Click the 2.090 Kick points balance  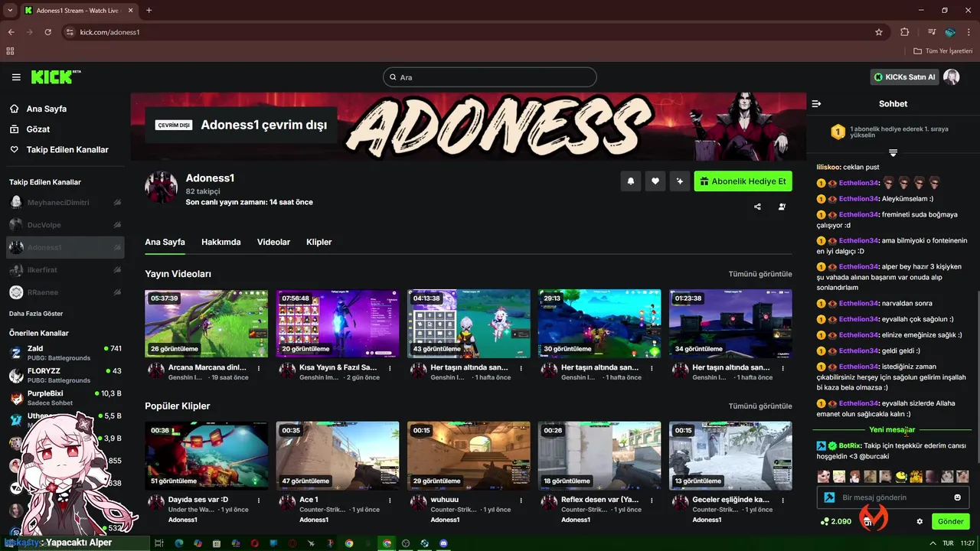pos(835,521)
